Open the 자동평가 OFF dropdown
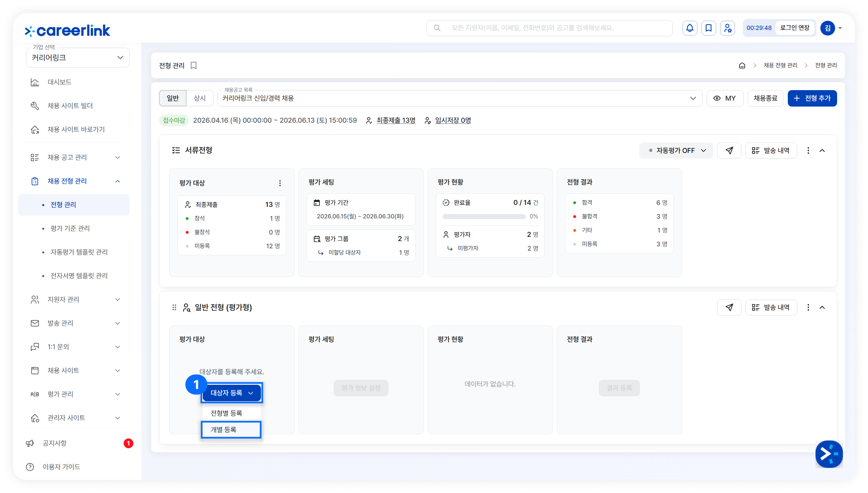Image resolution: width=868 pixels, height=493 pixels. coord(676,150)
